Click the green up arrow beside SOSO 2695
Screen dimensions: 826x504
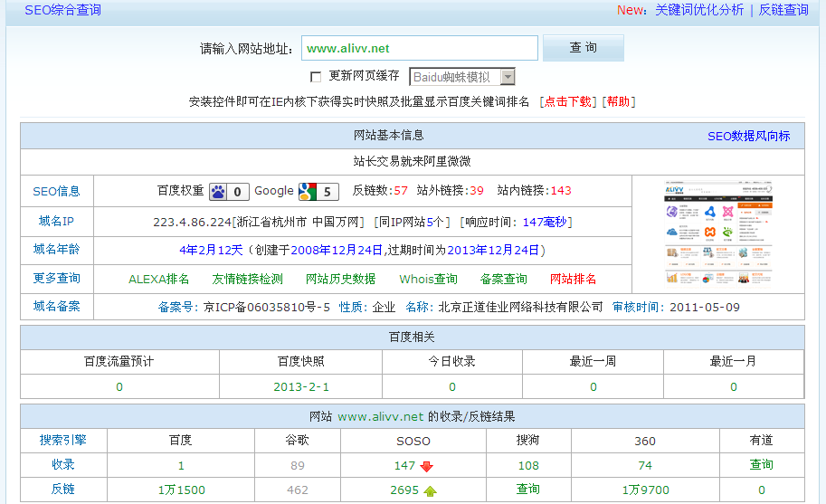click(431, 490)
